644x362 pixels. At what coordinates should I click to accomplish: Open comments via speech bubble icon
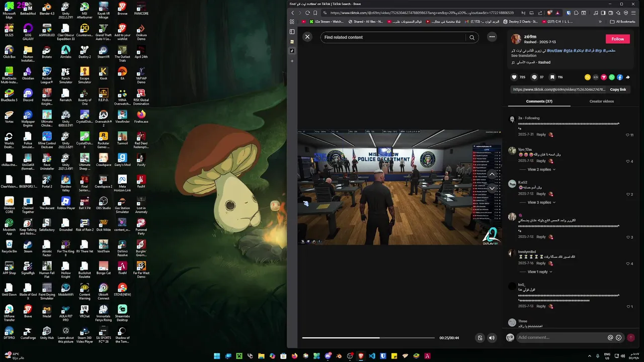[x=534, y=77]
